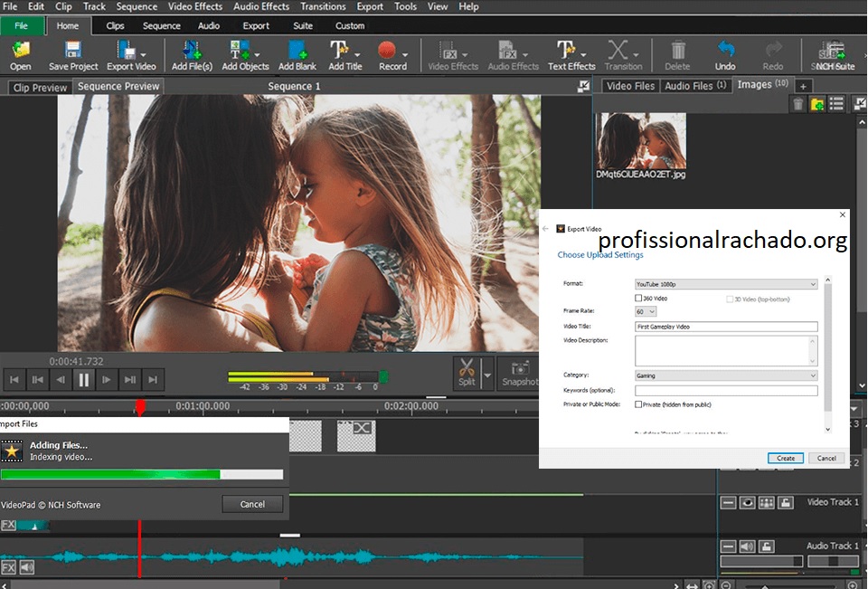This screenshot has height=589, width=868.
Task: Switch the media bin to list view
Action: coord(836,104)
